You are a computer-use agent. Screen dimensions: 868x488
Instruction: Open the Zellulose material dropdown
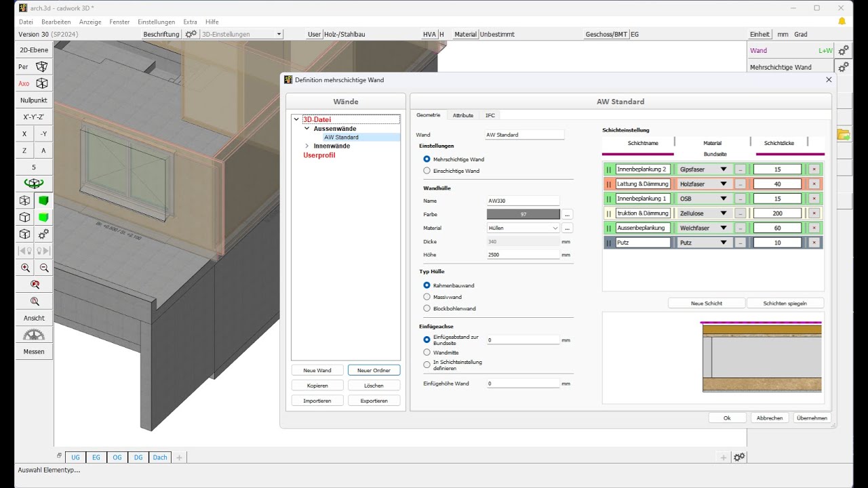(x=705, y=213)
